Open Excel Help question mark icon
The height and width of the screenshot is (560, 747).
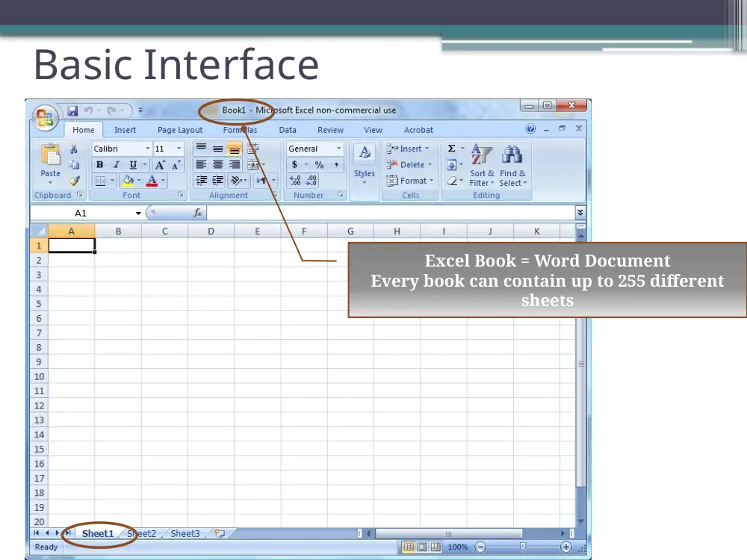[x=530, y=128]
